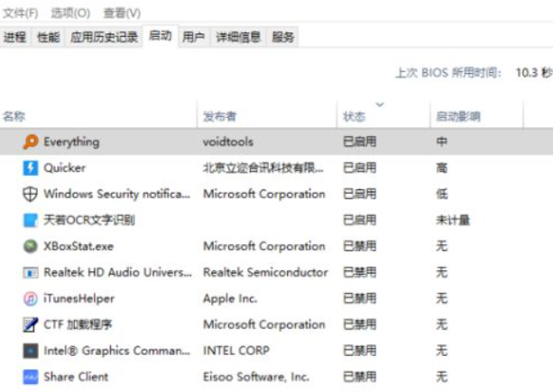Click the Realtek HD Audio icon
This screenshot has width=553, height=392.
click(x=31, y=272)
